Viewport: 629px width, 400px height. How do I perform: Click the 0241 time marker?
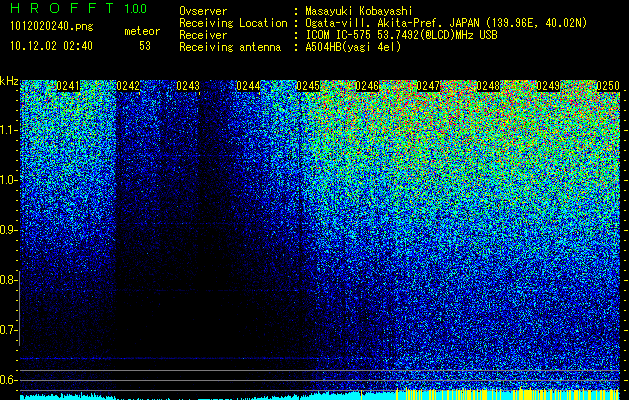tap(68, 86)
